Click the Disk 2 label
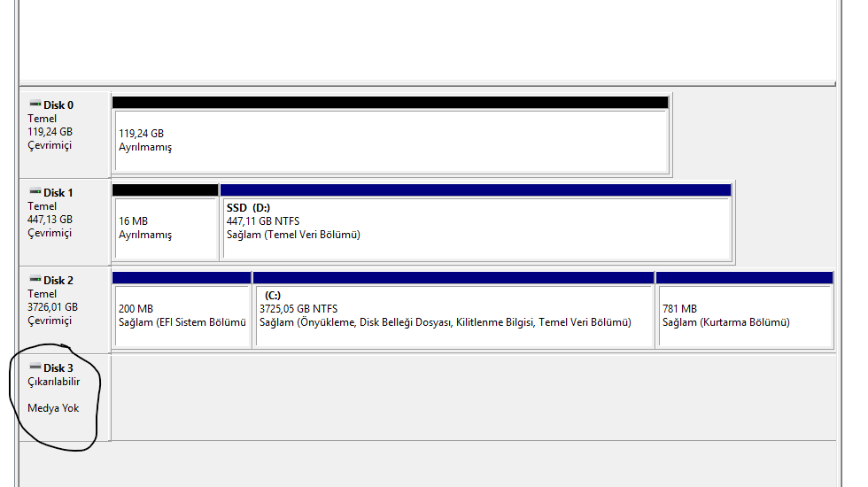868x487 pixels. tap(58, 280)
